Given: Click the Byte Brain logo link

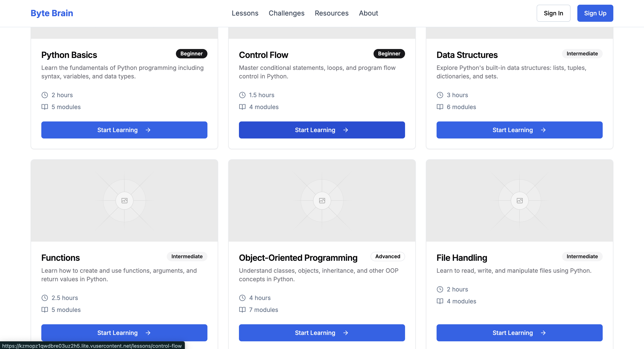Looking at the screenshot, I should (52, 13).
